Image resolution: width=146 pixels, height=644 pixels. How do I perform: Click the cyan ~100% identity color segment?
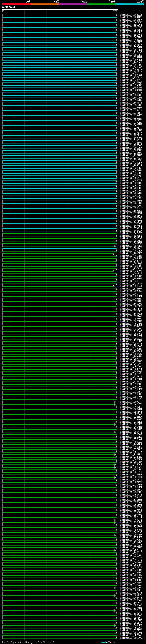pyautogui.click(x=130, y=4)
